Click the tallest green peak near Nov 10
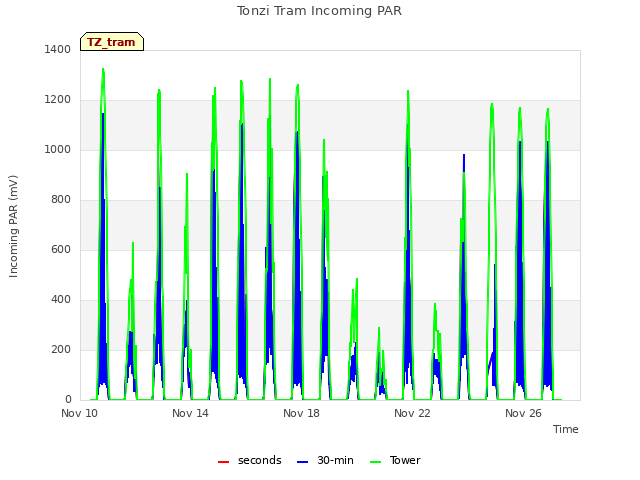This screenshot has height=480, width=640. [103, 69]
